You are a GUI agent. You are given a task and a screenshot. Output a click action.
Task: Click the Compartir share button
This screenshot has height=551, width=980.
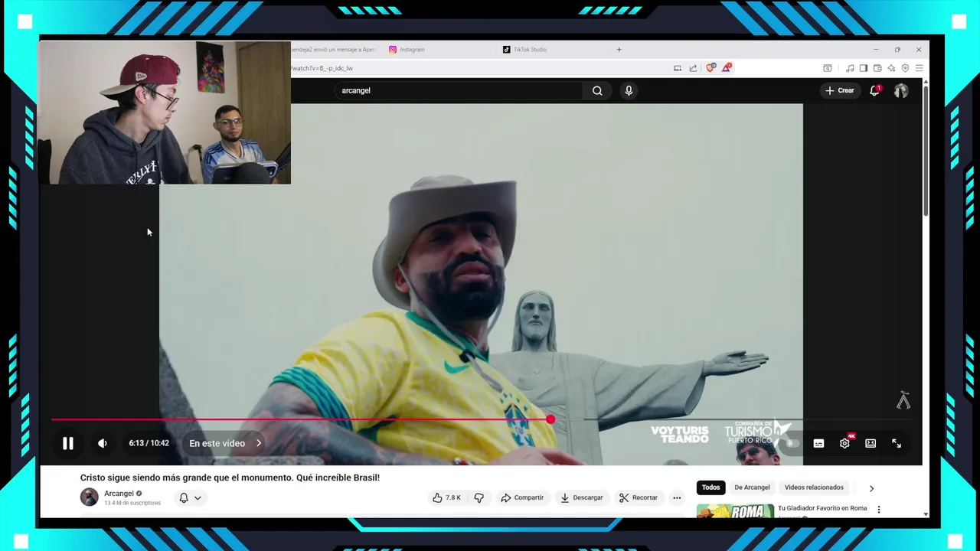coord(522,497)
